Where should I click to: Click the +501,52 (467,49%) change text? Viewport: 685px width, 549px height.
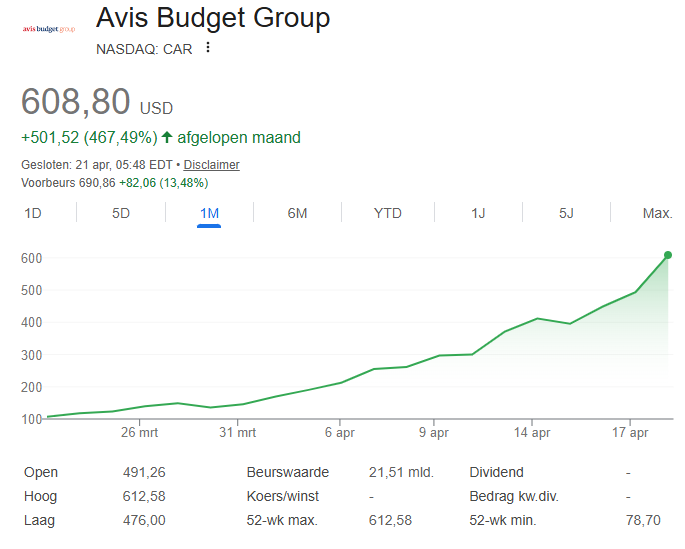click(89, 138)
